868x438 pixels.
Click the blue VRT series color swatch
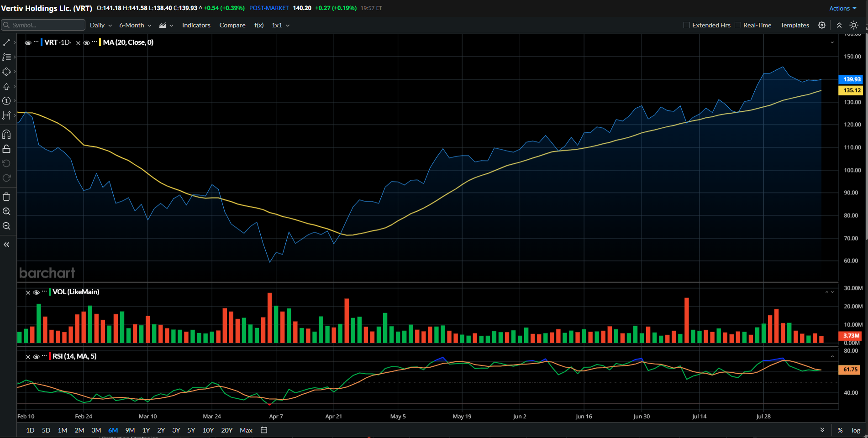[42, 42]
